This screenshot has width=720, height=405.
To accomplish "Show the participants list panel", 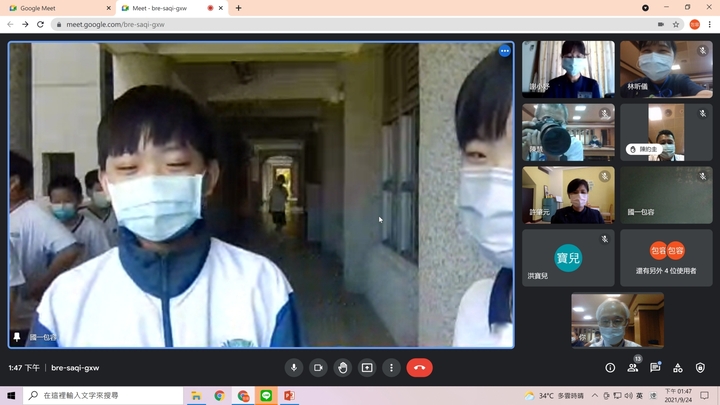I will point(633,368).
